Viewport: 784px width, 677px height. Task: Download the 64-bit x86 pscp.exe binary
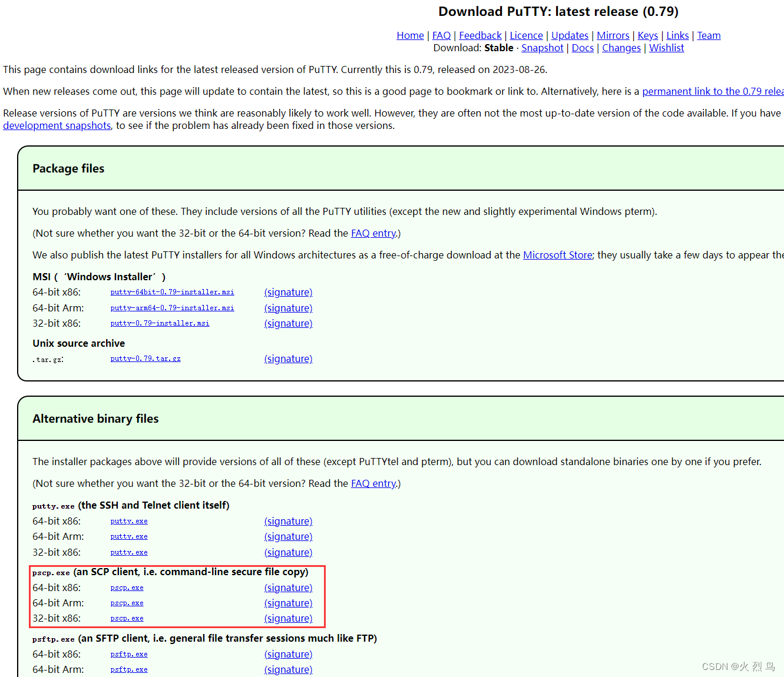[127, 587]
